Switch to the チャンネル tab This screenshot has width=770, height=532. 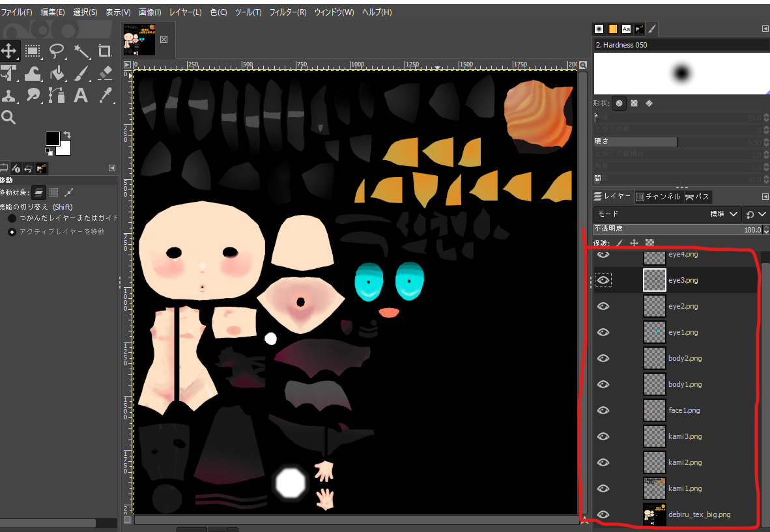click(658, 197)
